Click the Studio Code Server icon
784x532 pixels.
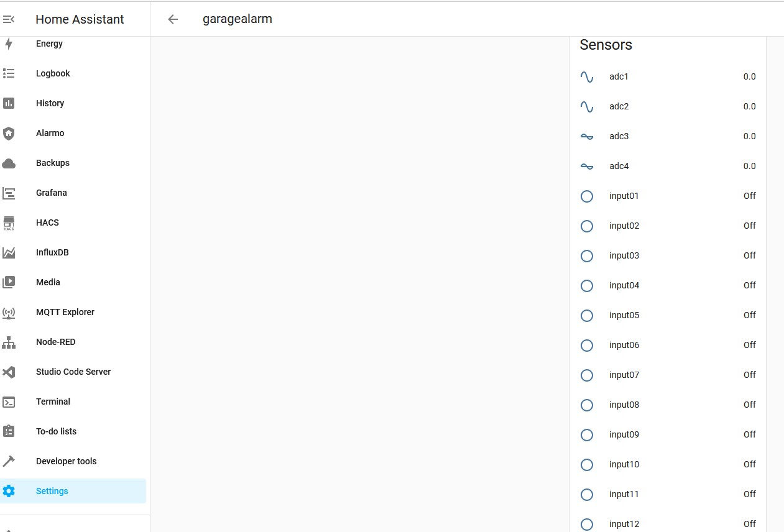coord(9,372)
